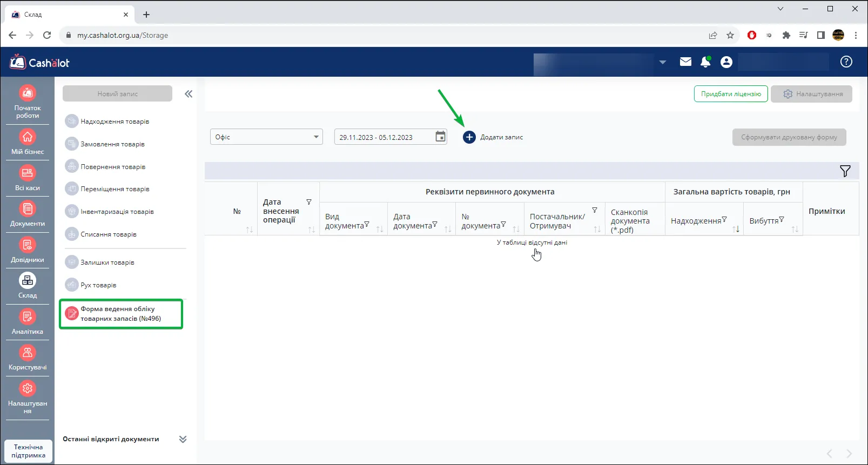Screen dimensions: 868x465
Task: Open calendar icon in date range field
Action: (x=441, y=137)
